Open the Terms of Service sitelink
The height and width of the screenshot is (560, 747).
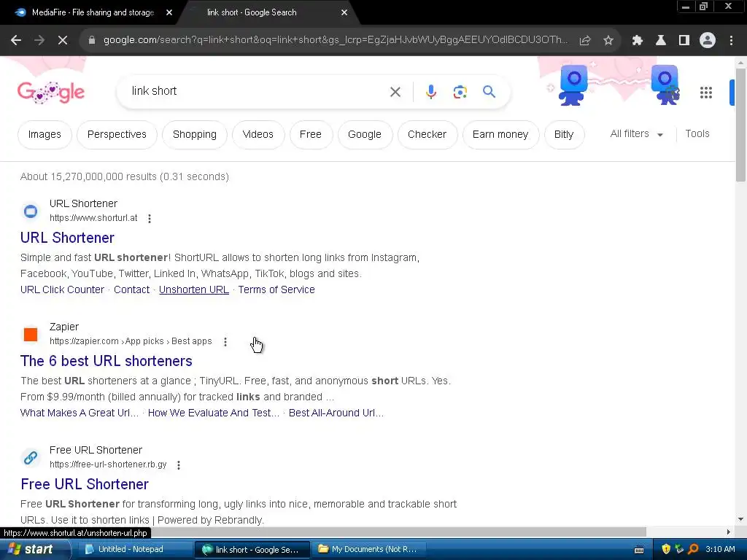(x=276, y=289)
